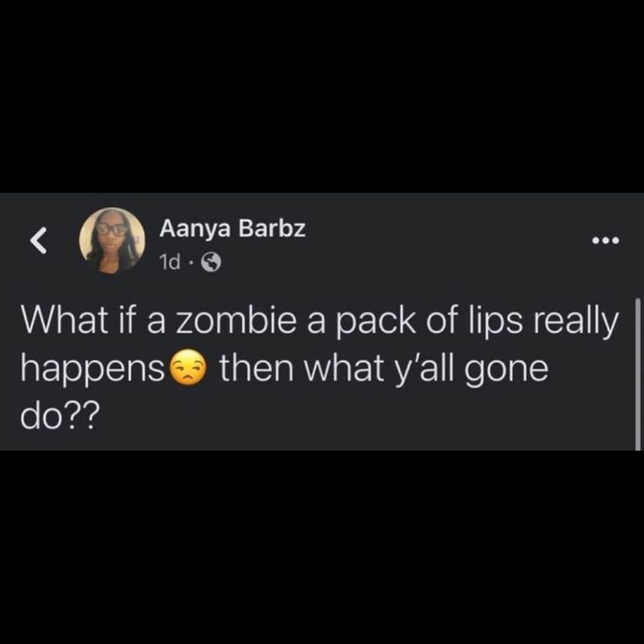This screenshot has height=644, width=644.
Task: Click the vertical scrollbar beside the post
Action: (638, 374)
